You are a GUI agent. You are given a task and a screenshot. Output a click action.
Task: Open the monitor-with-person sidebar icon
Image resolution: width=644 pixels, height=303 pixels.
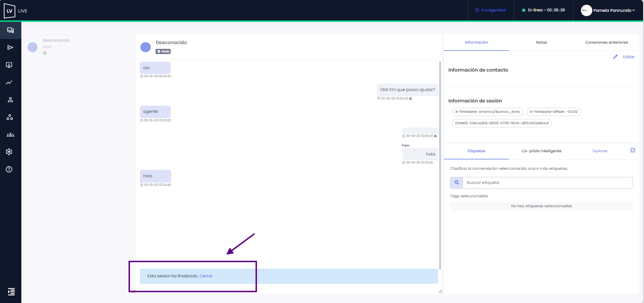click(x=9, y=65)
